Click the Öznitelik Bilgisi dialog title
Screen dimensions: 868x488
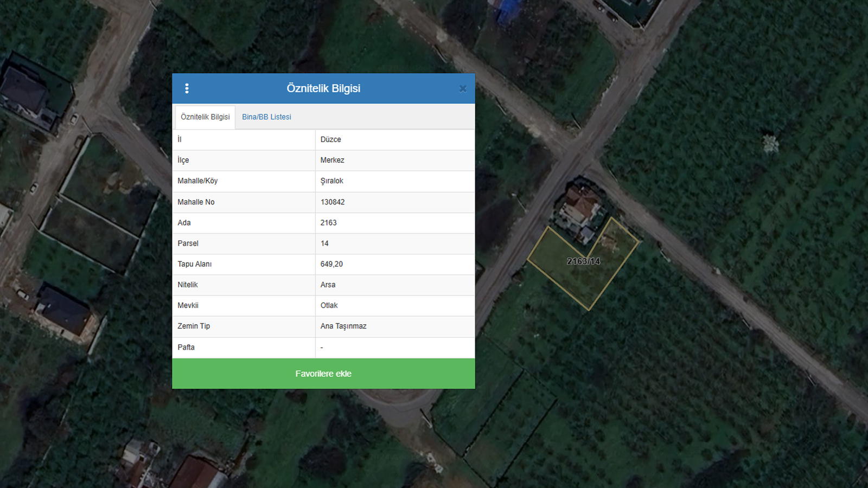point(323,88)
